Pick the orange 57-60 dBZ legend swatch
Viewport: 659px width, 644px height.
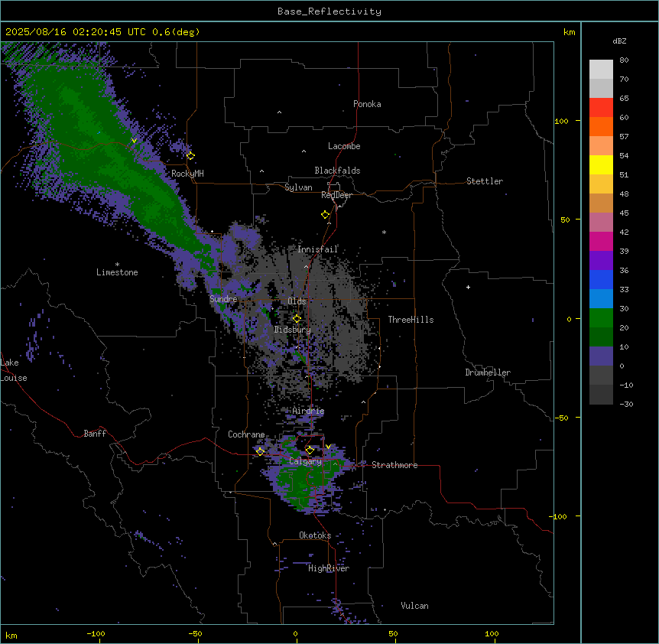pos(601,126)
